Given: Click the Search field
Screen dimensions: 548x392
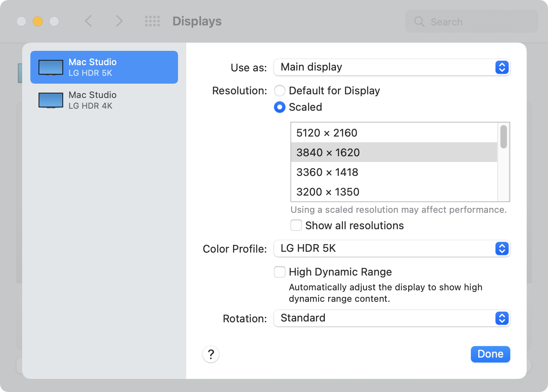Looking at the screenshot, I should coord(472,21).
